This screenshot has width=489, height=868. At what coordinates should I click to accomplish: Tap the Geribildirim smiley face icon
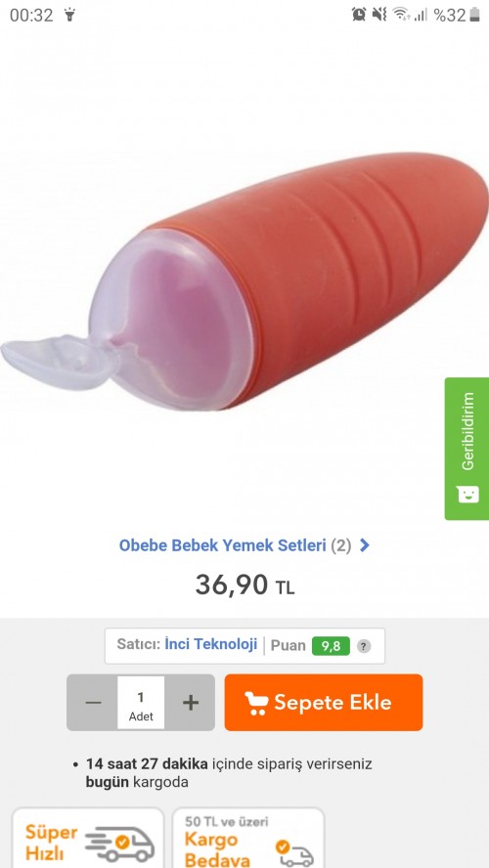[467, 494]
